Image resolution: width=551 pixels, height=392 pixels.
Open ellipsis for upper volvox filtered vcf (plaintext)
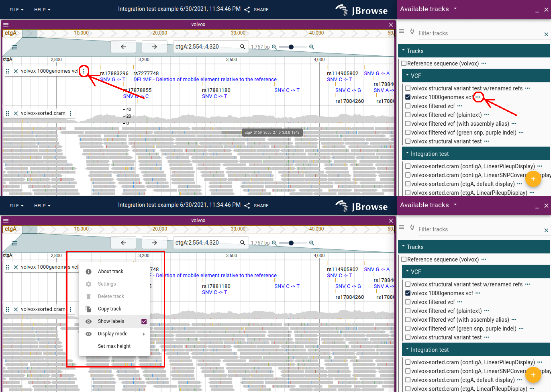(x=486, y=115)
